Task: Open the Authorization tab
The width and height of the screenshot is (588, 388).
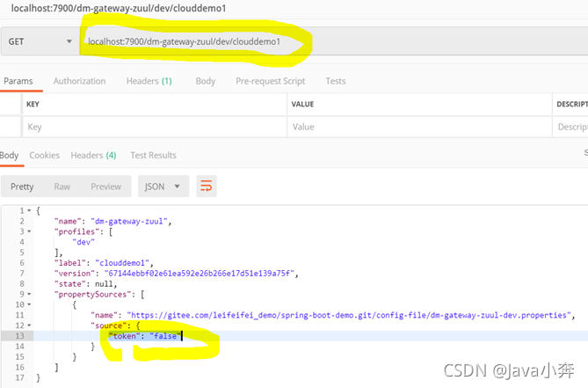Action: click(x=79, y=81)
